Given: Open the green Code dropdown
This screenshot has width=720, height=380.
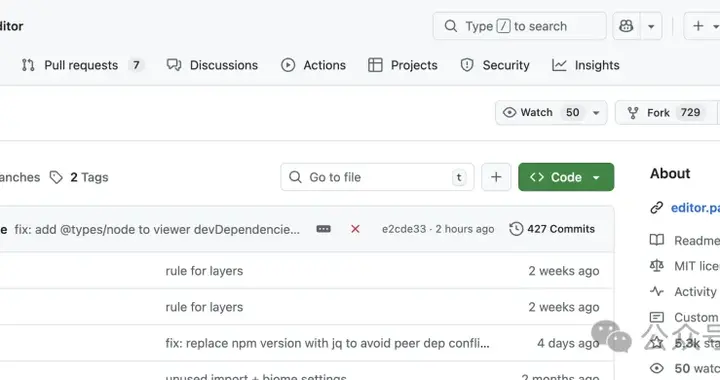Looking at the screenshot, I should 566,177.
